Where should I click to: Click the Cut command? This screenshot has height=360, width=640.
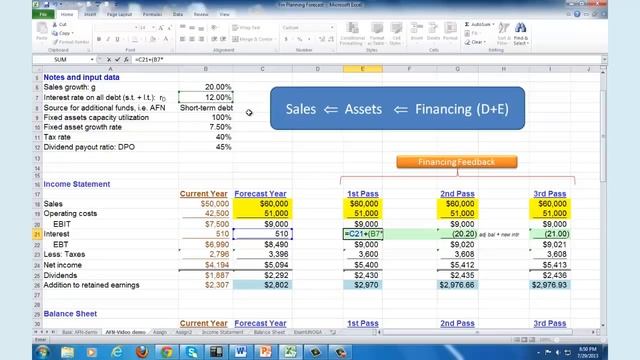[60, 24]
